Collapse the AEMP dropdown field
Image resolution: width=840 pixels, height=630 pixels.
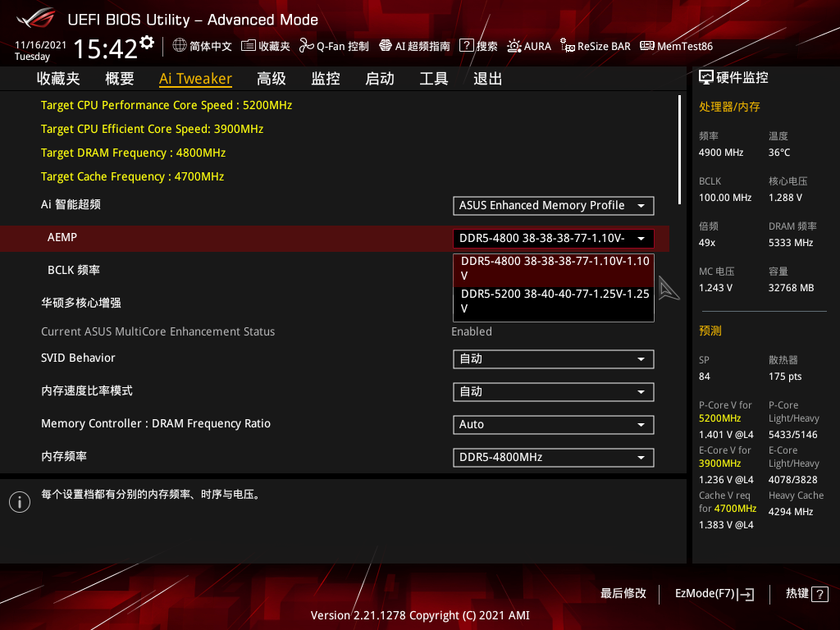[554, 239]
